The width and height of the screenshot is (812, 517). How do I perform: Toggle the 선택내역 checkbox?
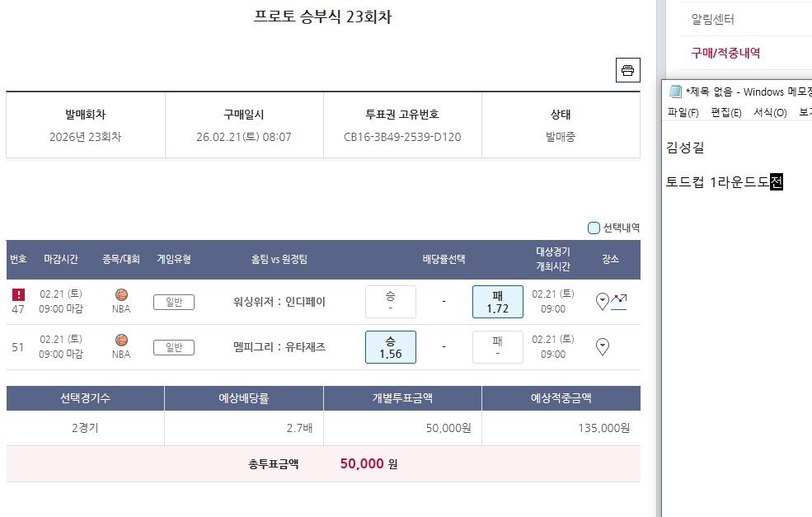(x=594, y=228)
